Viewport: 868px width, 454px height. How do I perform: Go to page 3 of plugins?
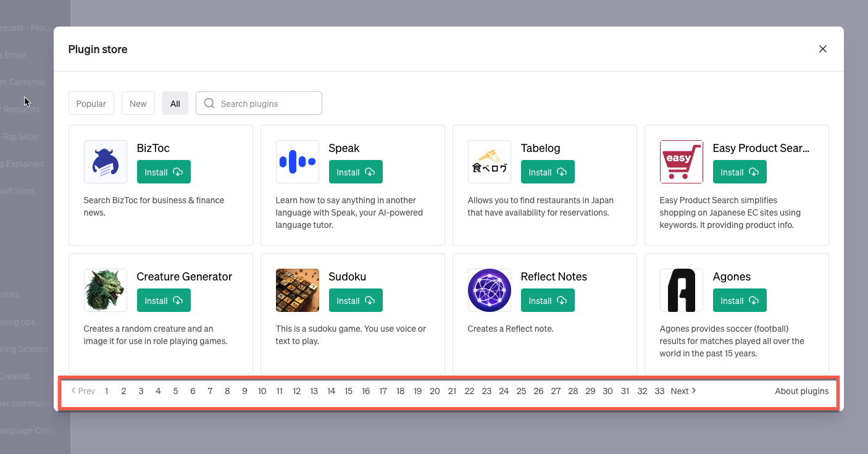[x=141, y=391]
